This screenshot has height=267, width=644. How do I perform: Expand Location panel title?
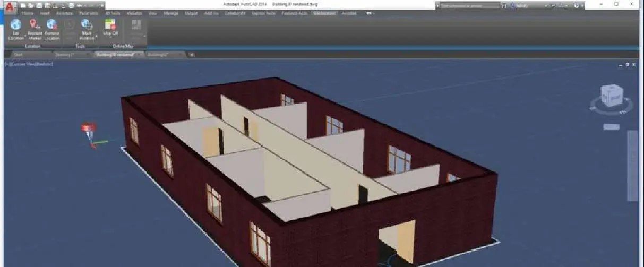click(34, 46)
